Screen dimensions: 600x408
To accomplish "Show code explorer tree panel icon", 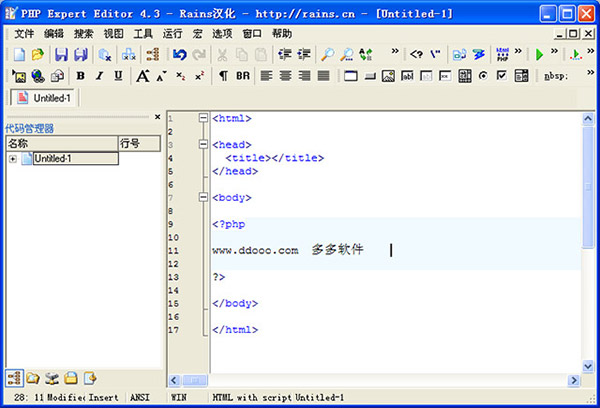I will click(15, 379).
